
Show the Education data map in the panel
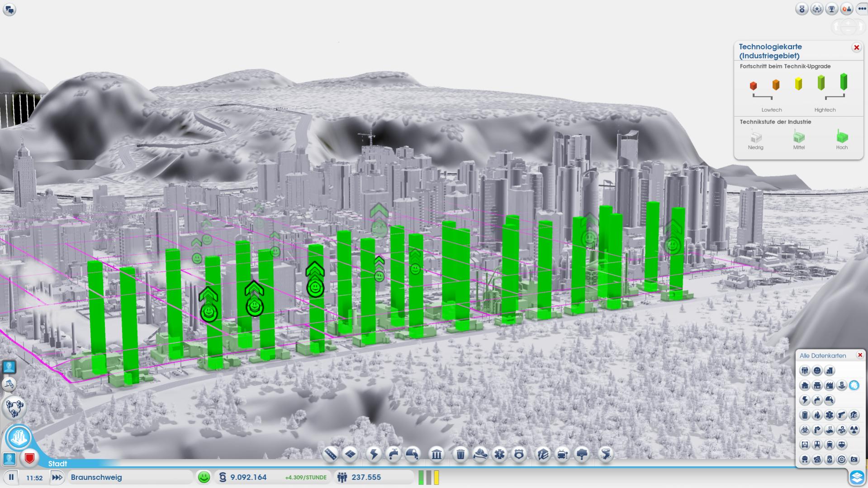click(x=854, y=415)
